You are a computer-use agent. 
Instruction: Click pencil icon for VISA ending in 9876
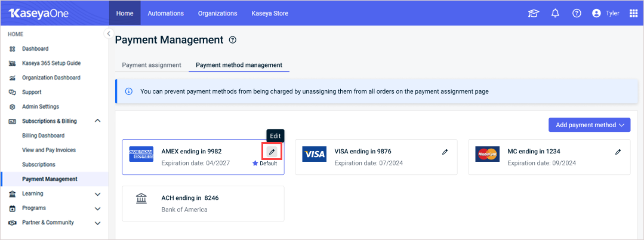445,152
